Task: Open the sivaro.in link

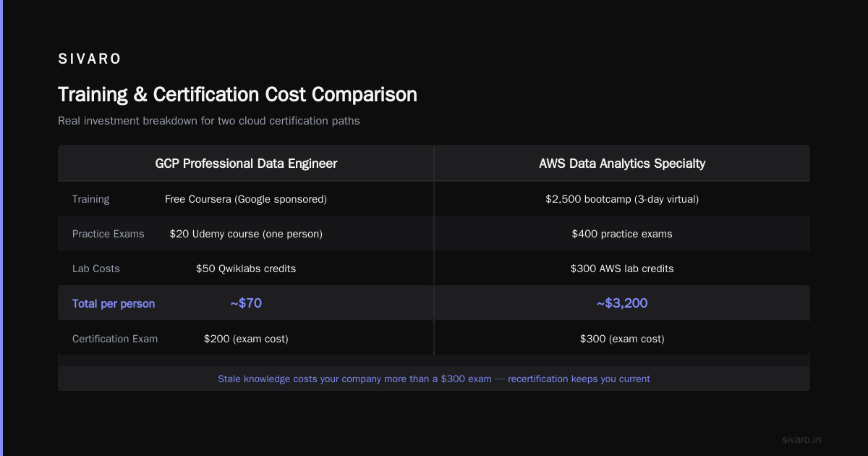Action: [x=802, y=439]
